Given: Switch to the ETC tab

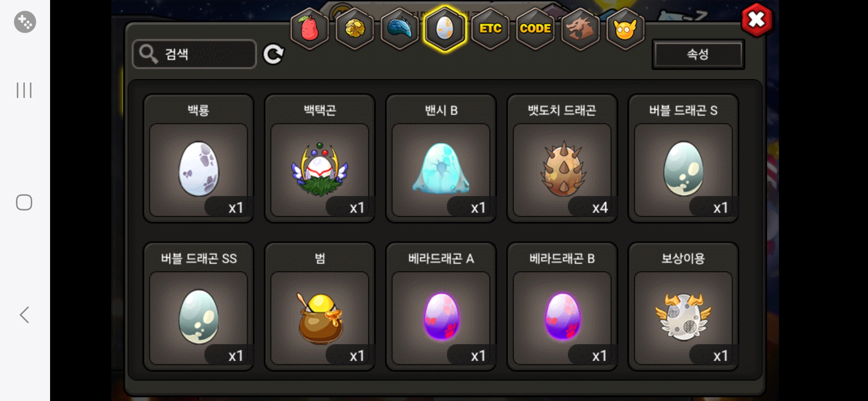Looking at the screenshot, I should [490, 29].
